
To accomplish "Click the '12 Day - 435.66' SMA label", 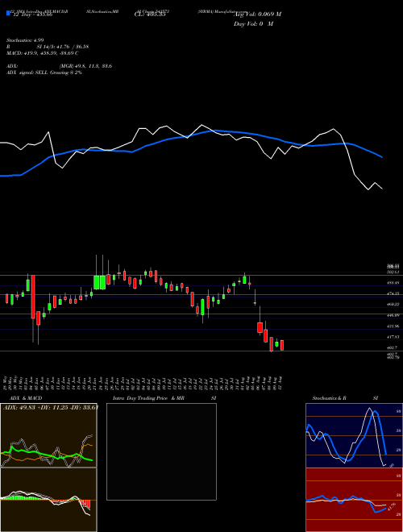I will [x=32, y=15].
